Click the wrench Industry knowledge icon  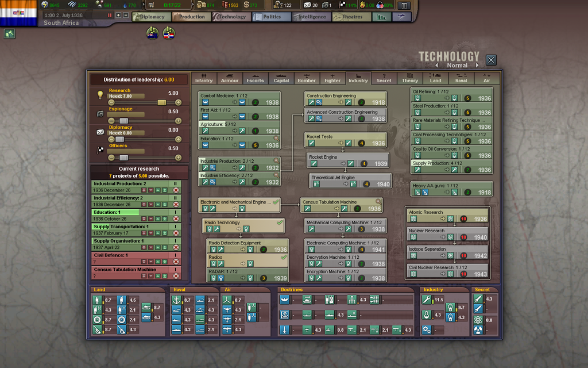(x=427, y=299)
